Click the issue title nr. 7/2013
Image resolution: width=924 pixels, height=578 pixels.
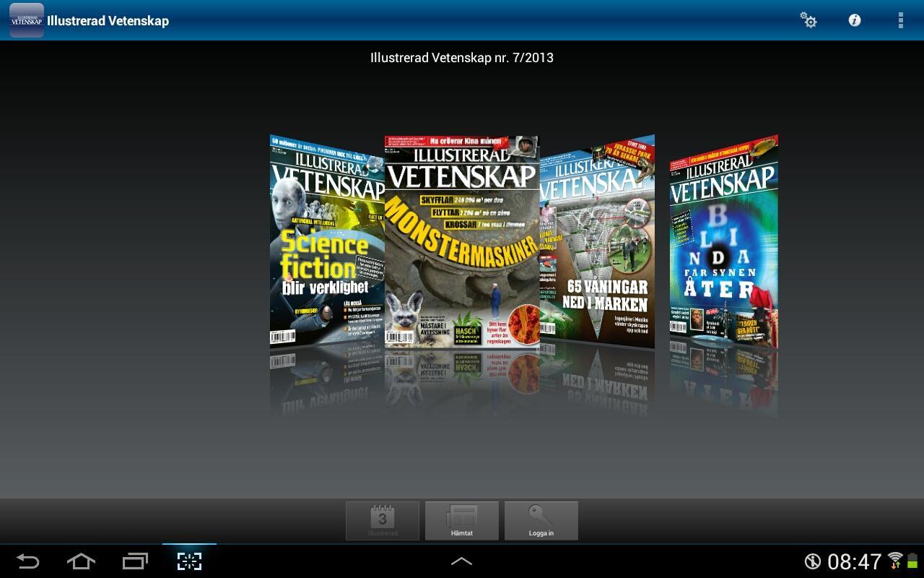coord(462,58)
